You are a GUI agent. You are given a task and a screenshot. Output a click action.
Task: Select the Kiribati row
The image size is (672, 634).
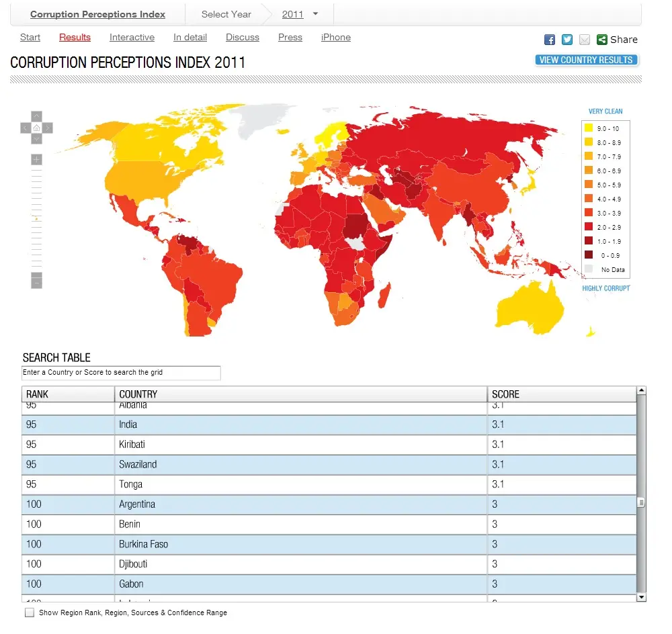329,445
